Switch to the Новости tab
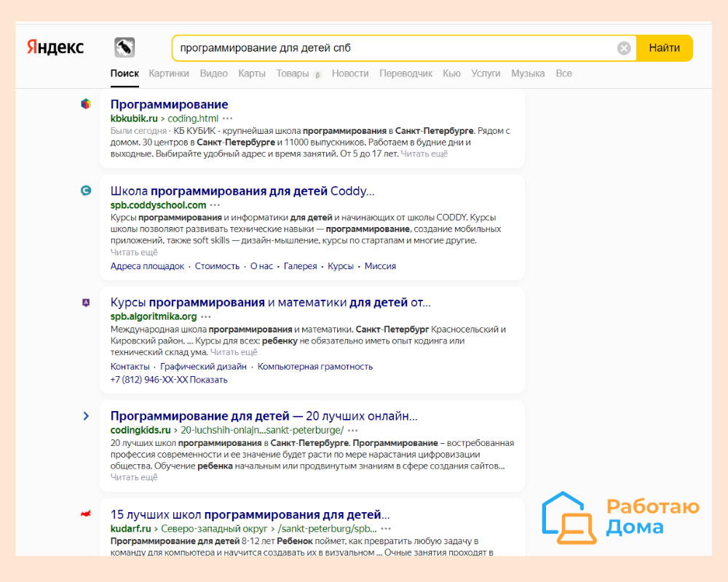The height and width of the screenshot is (582, 728). (350, 73)
